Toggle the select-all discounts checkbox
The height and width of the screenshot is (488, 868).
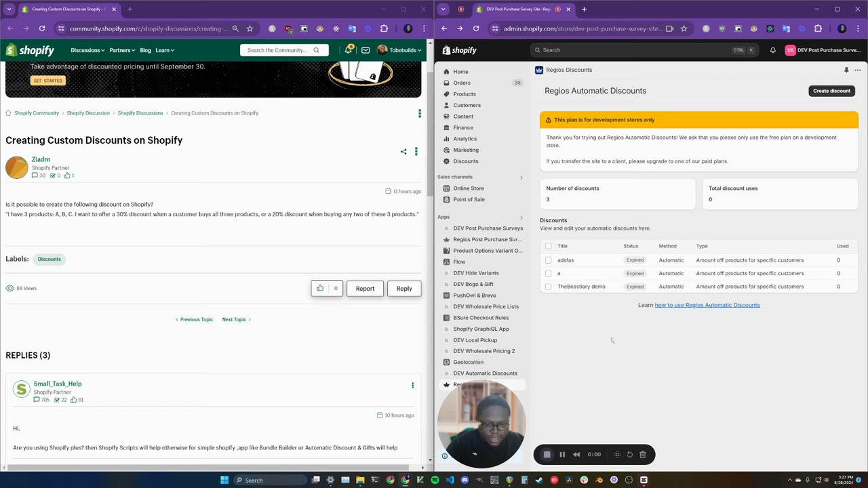548,246
